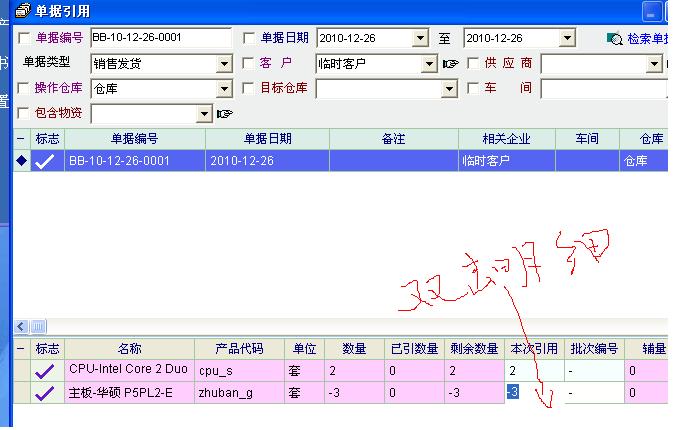The image size is (682, 430).
Task: Click the 单据编号 column header in document list
Action: coord(134,138)
